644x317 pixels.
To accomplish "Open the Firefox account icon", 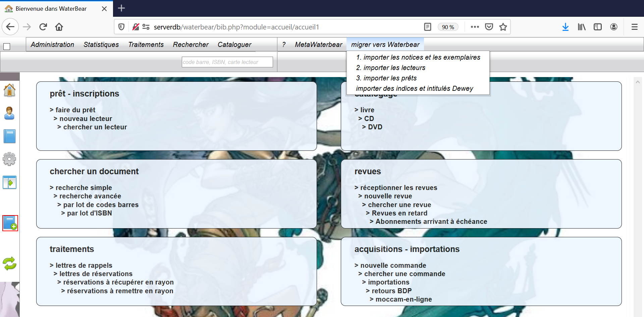I will 614,27.
